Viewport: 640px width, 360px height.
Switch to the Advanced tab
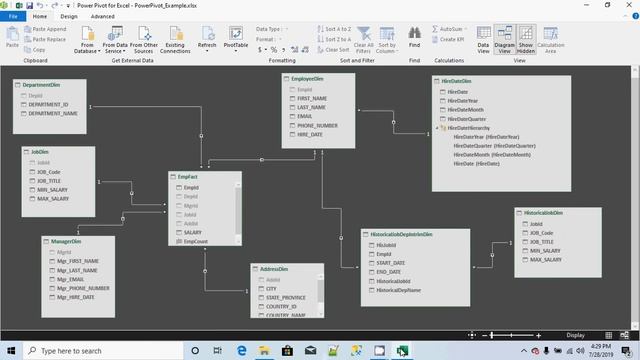coord(102,16)
